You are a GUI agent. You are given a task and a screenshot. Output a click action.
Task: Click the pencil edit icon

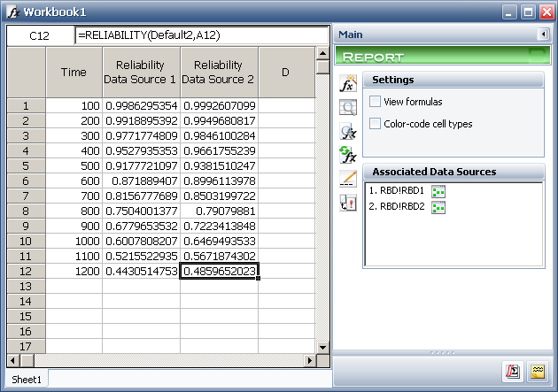tap(348, 179)
